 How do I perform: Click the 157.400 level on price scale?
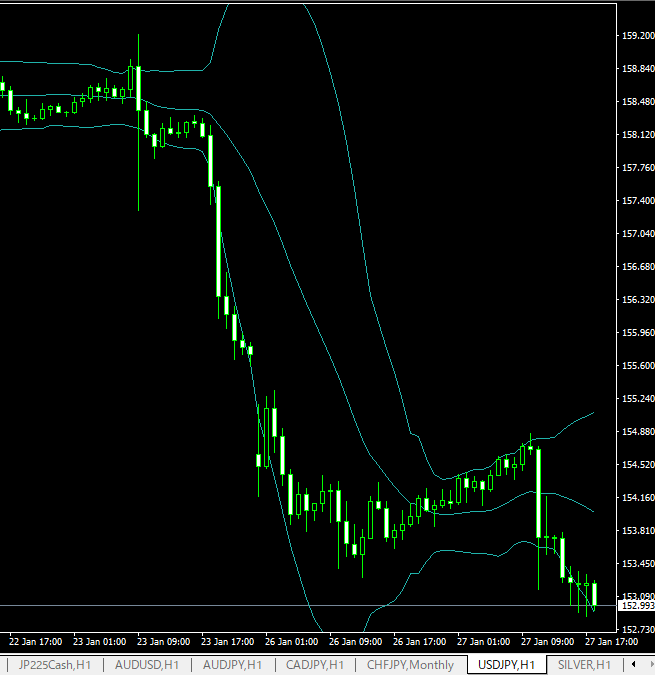(x=636, y=200)
